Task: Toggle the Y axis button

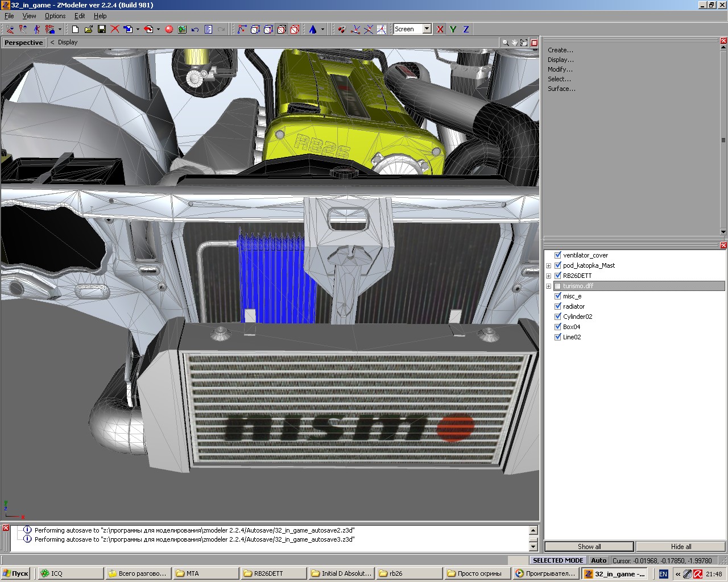Action: click(x=453, y=29)
